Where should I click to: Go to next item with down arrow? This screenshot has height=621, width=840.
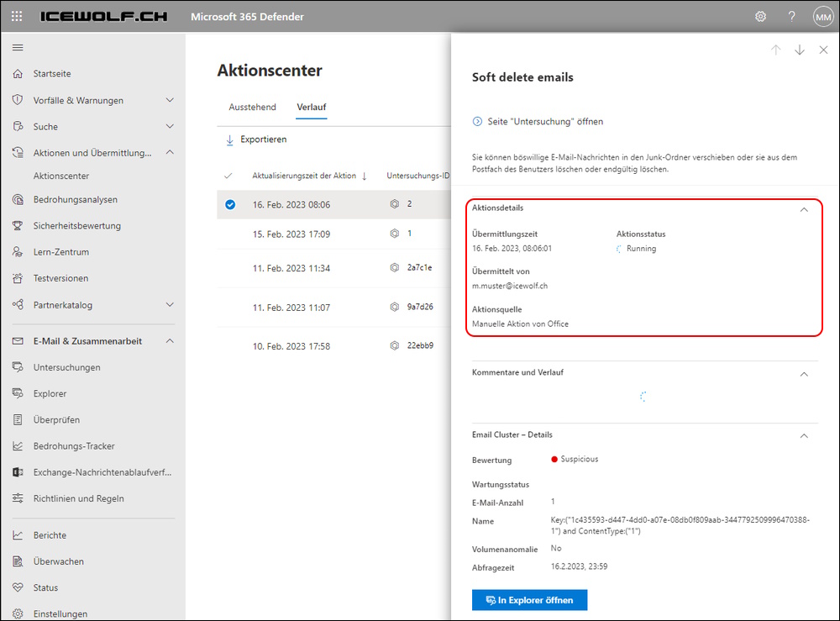[x=800, y=50]
